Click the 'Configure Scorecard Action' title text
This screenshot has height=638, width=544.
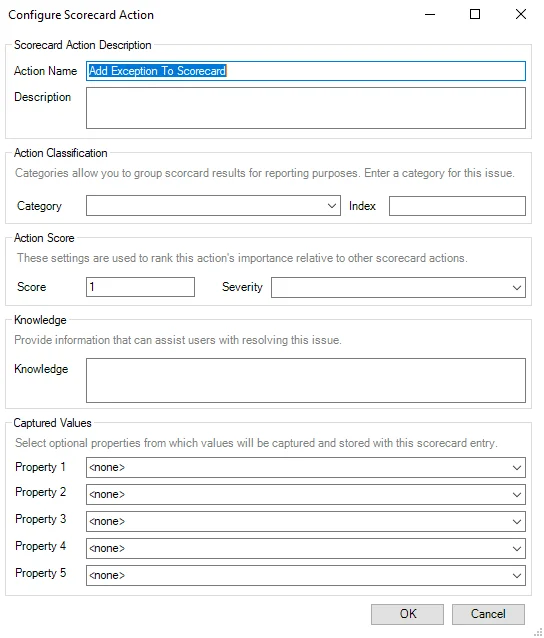81,15
